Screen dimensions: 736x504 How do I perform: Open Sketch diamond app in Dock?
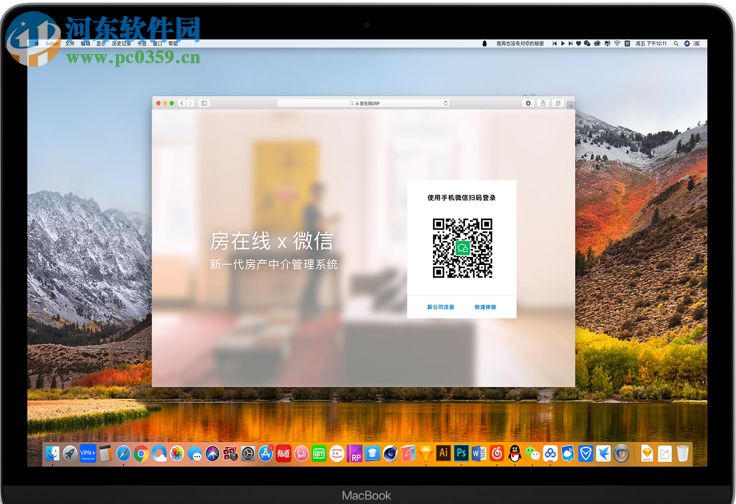coord(426,454)
